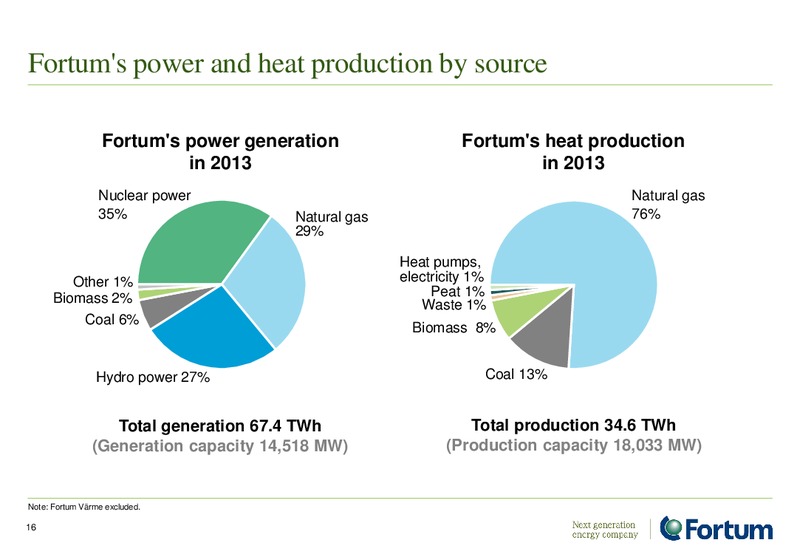Click the 'Hydro power 27%' label
Viewport: 800px width, 554px height.
pyautogui.click(x=153, y=377)
